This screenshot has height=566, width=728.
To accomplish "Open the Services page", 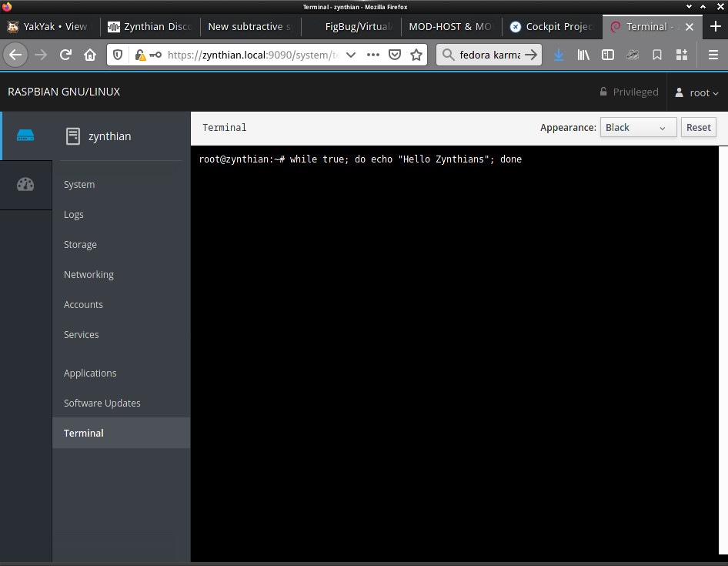I will (121, 334).
